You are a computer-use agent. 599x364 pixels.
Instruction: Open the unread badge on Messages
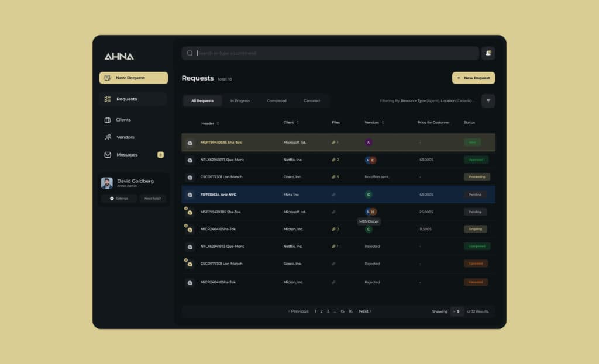click(x=160, y=155)
